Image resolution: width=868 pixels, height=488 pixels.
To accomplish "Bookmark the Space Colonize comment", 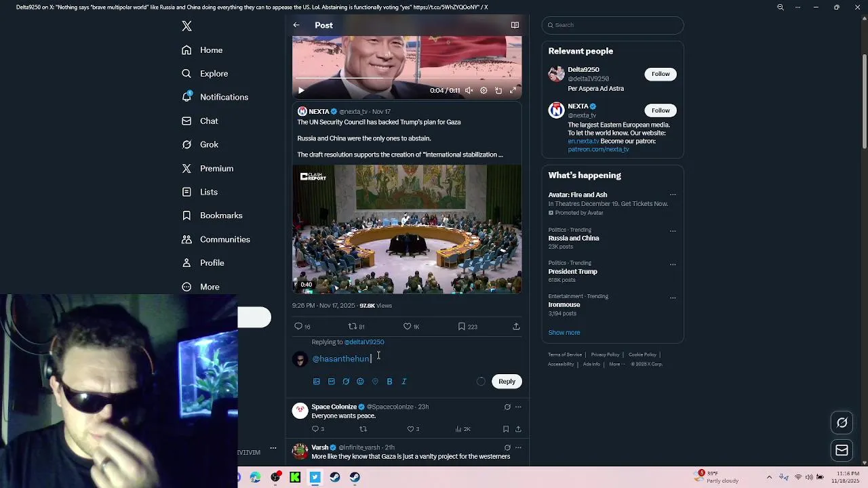I will point(506,429).
